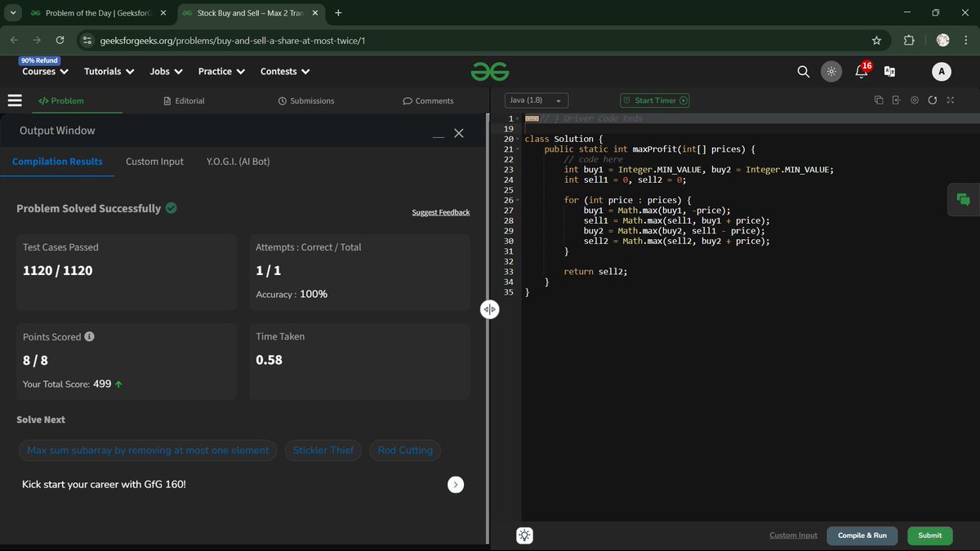The image size is (980, 551).
Task: Click the 90% Refund badge
Action: [x=38, y=60]
